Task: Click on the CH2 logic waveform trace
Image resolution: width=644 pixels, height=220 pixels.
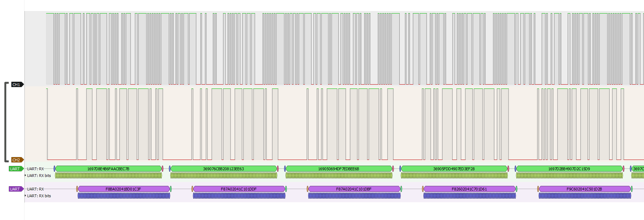Action: 345,124
